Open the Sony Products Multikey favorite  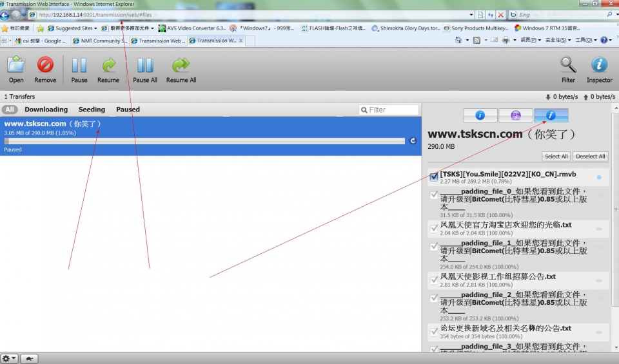pyautogui.click(x=476, y=28)
